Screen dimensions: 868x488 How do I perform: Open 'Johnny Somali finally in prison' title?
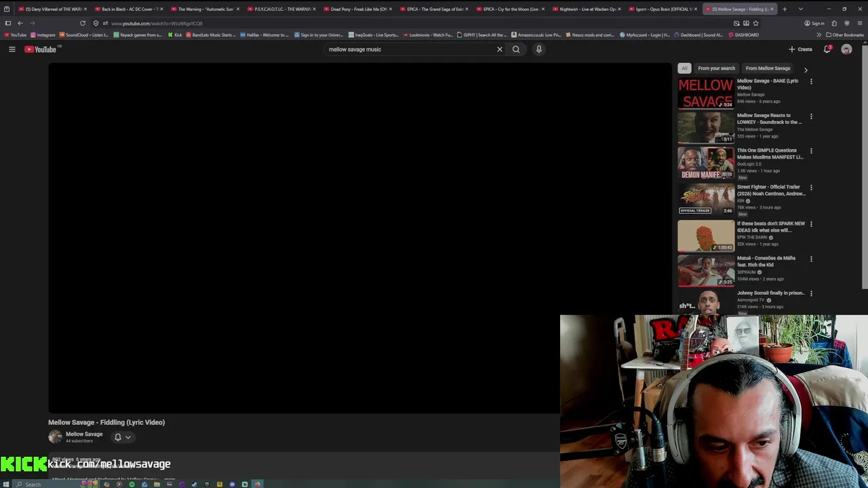(771, 293)
